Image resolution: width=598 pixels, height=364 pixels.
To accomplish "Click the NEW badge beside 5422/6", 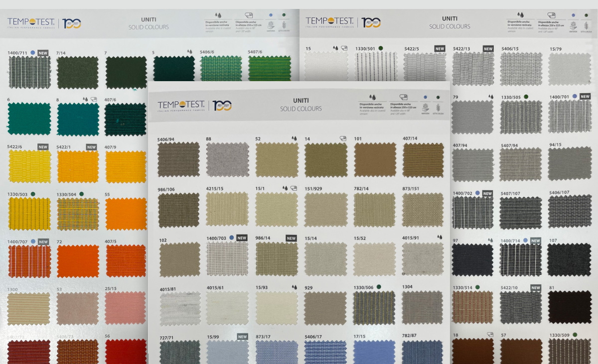I will click(x=43, y=147).
